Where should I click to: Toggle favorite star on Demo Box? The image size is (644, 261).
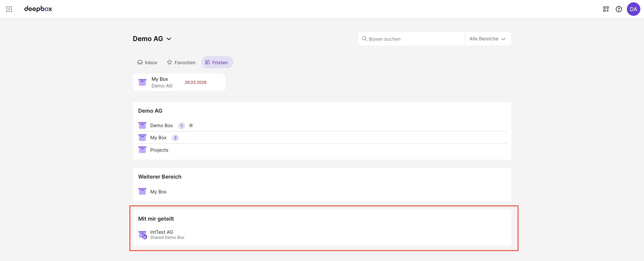(191, 125)
